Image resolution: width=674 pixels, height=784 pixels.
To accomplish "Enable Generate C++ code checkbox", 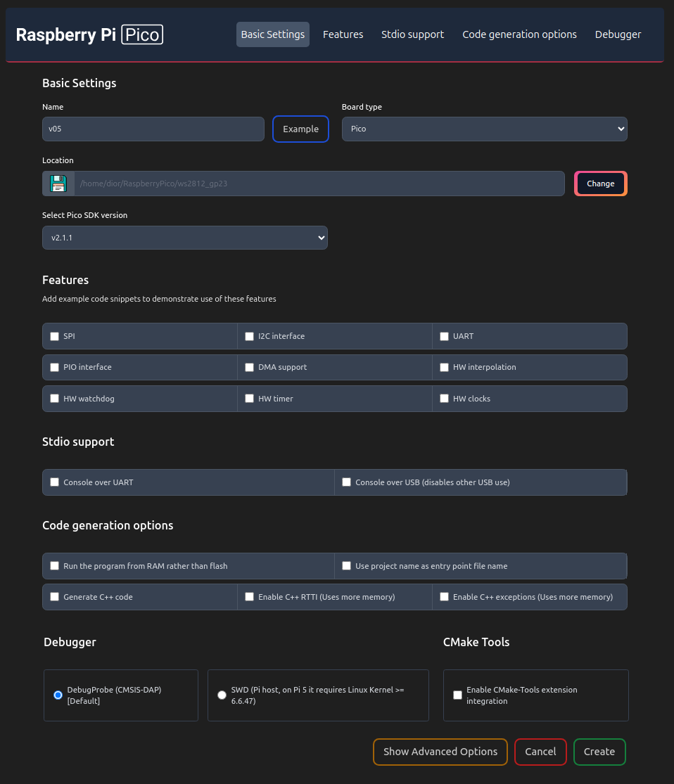I will [x=55, y=596].
